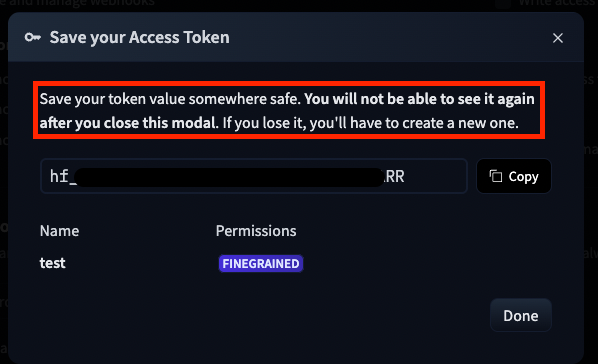The height and width of the screenshot is (364, 598).
Task: Click the key icon in modal header
Action: (33, 37)
